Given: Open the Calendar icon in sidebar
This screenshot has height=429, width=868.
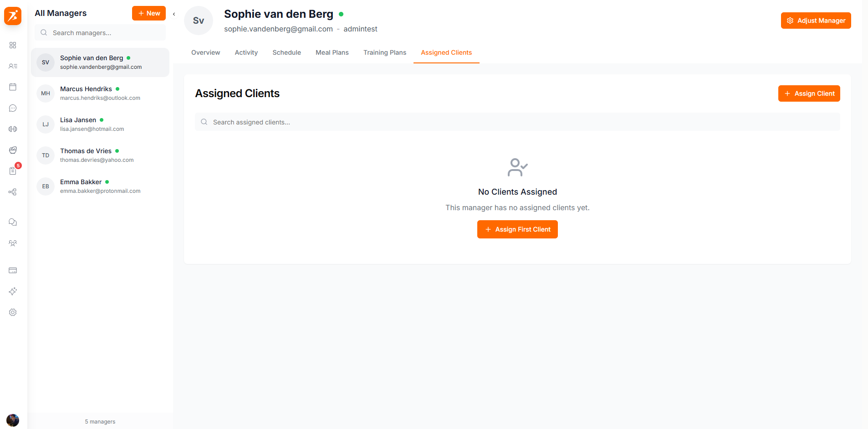Looking at the screenshot, I should pyautogui.click(x=12, y=87).
